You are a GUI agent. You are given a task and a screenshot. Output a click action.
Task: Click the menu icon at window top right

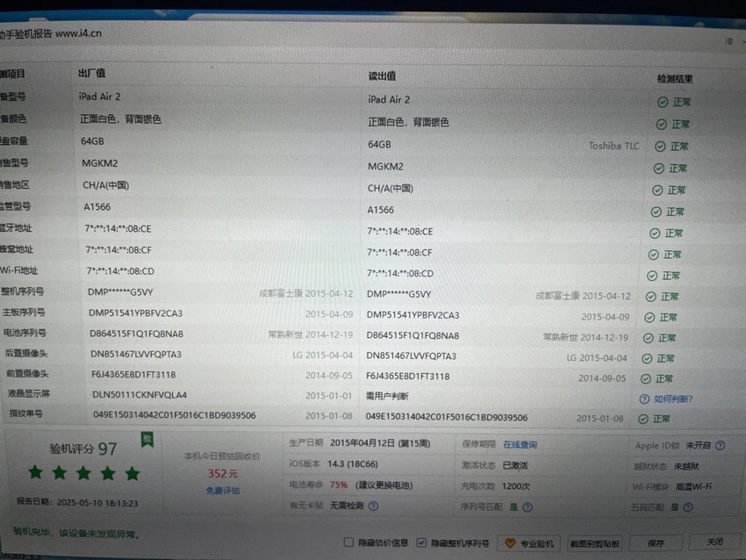click(x=728, y=41)
